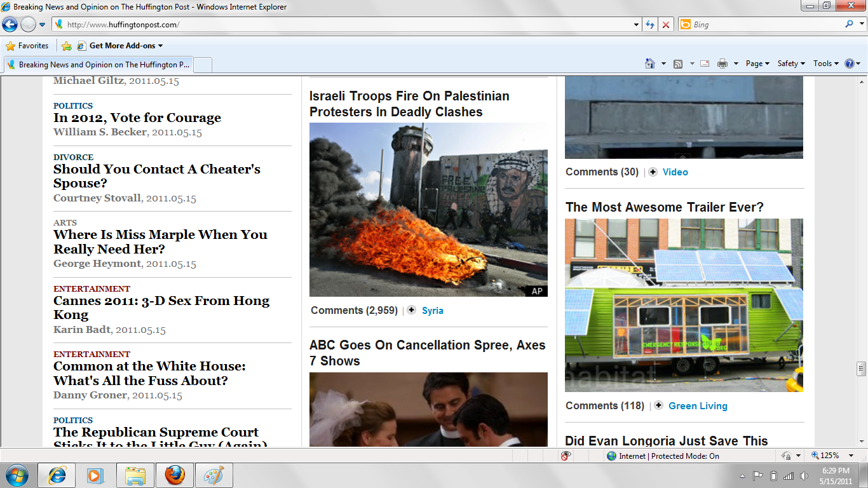868x488 pixels.
Task: Select the Huffington Post browser tab
Action: pos(98,65)
